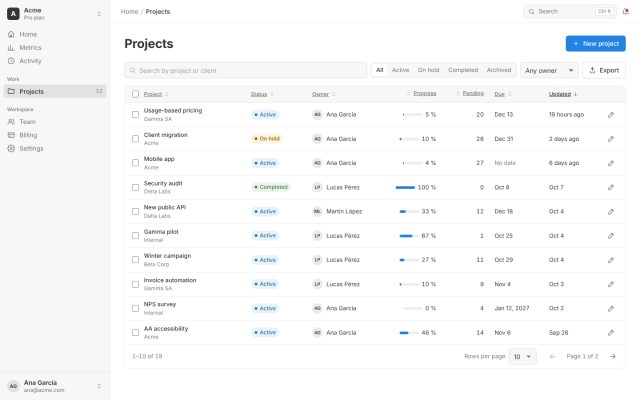
Task: Select the Client migration checkbox
Action: click(136, 139)
